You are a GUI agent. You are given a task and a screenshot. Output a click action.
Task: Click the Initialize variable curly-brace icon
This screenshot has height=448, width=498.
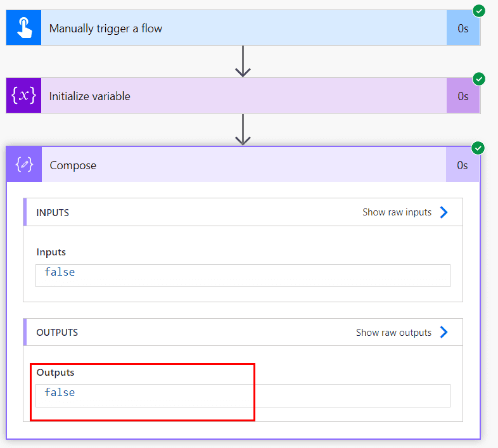[24, 95]
